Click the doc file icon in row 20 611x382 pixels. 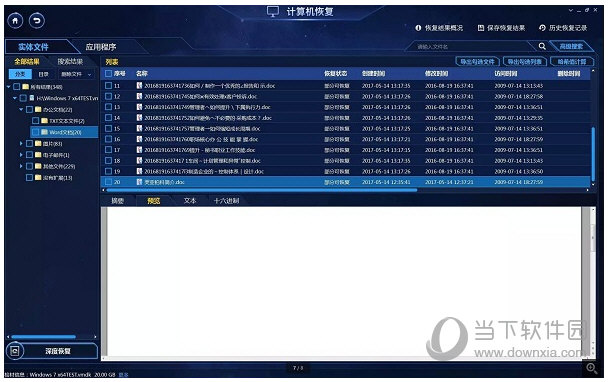click(x=139, y=182)
